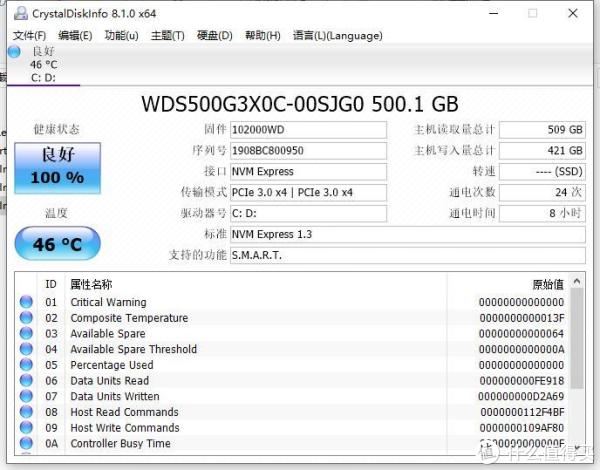Screen dimensions: 600x470
Task: Click the 健康状态 label
Action: tap(57, 129)
